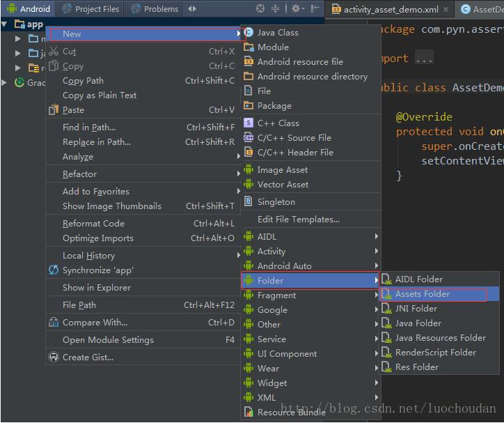Open the project view settings gear
The image size is (504, 423).
click(x=296, y=9)
